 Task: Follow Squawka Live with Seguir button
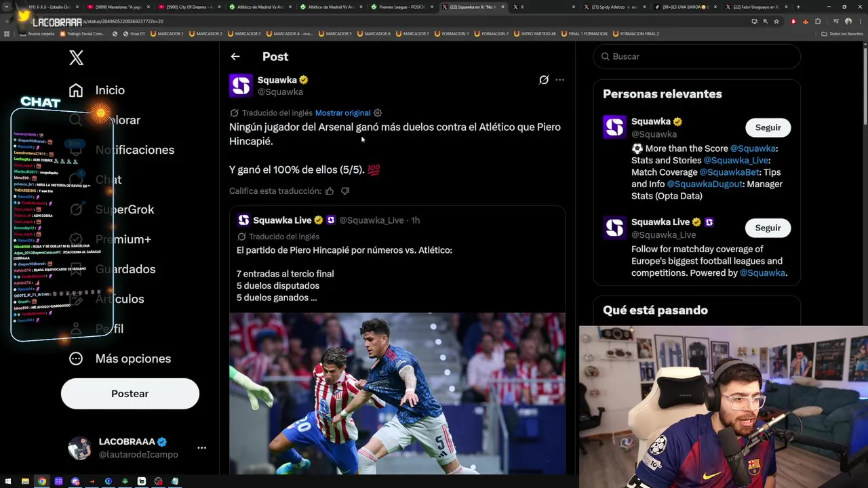click(x=768, y=228)
